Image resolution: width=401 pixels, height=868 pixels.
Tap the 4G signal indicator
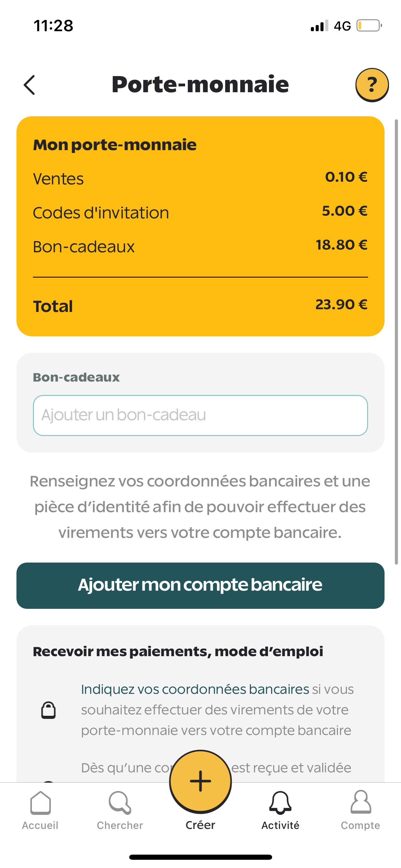click(342, 26)
